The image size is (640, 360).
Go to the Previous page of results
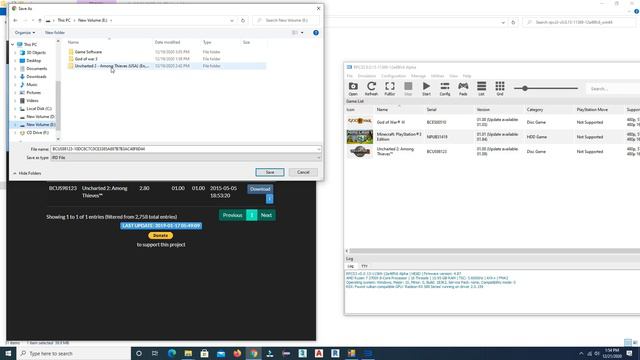pyautogui.click(x=232, y=215)
